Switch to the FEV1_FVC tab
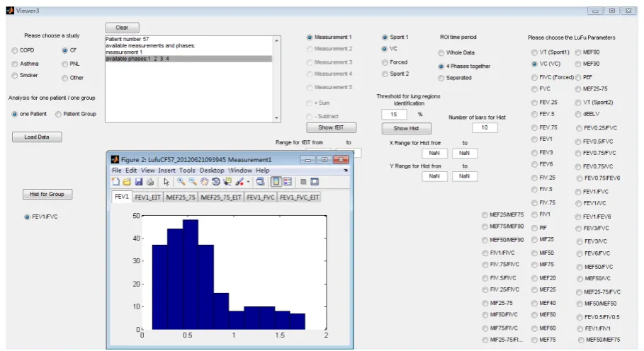The image size is (644, 351). 261,197
